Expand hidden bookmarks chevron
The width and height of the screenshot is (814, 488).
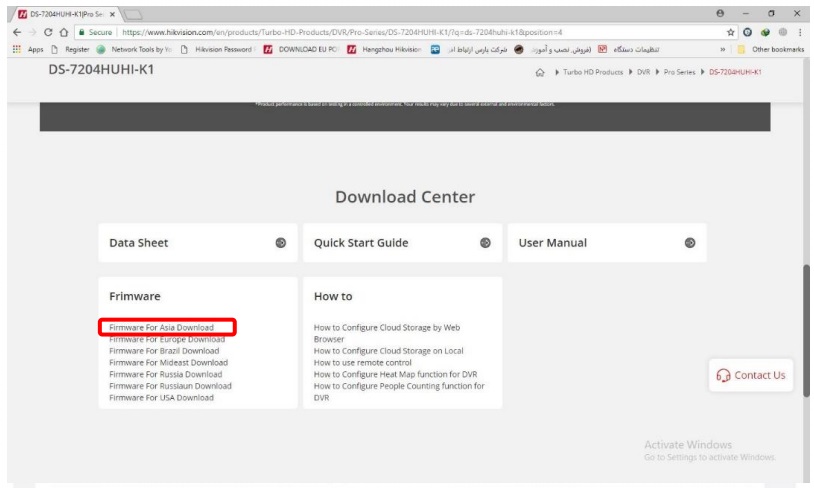(x=723, y=49)
